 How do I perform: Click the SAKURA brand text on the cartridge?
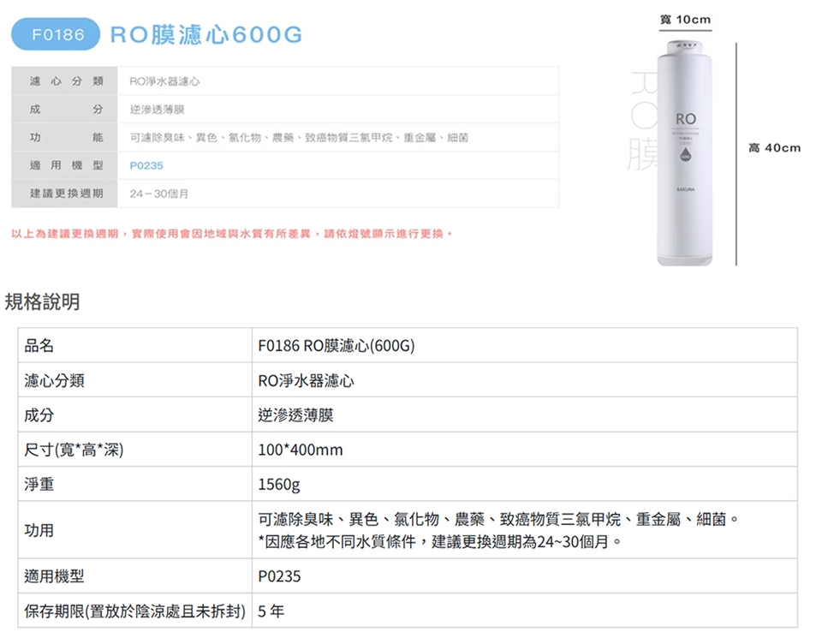pos(685,189)
